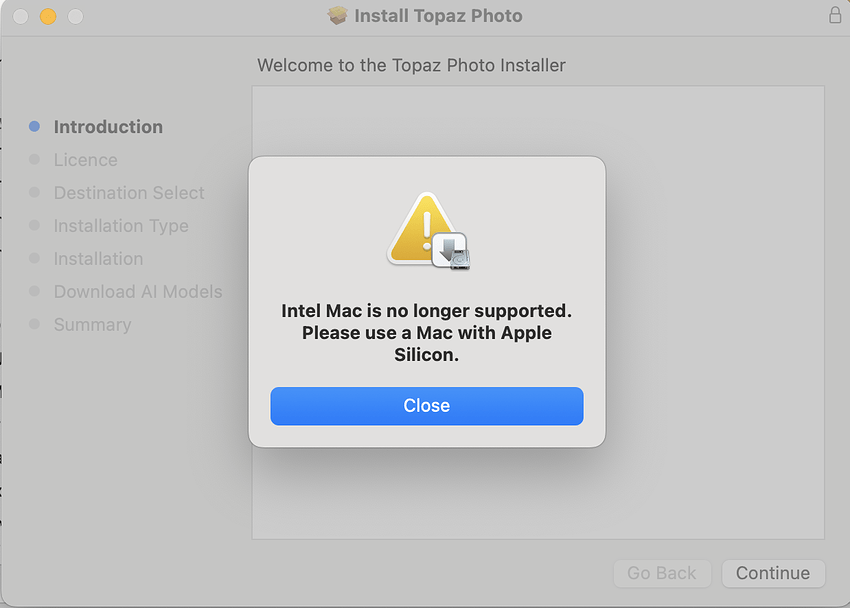Minimize the installer window
Screen dimensions: 850x608
click(46, 15)
